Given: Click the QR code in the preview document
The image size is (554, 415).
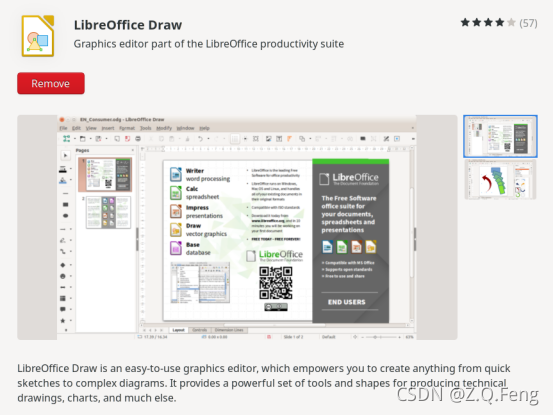Looking at the screenshot, I should (276, 283).
